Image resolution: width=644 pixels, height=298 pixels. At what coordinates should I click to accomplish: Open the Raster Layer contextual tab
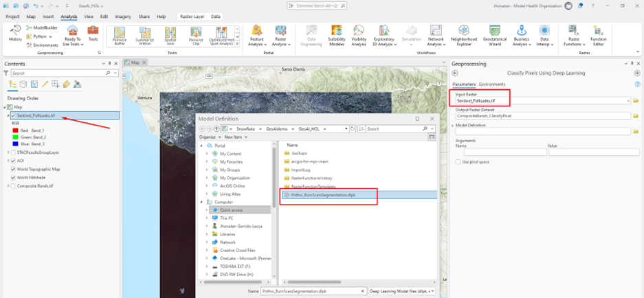pos(192,17)
